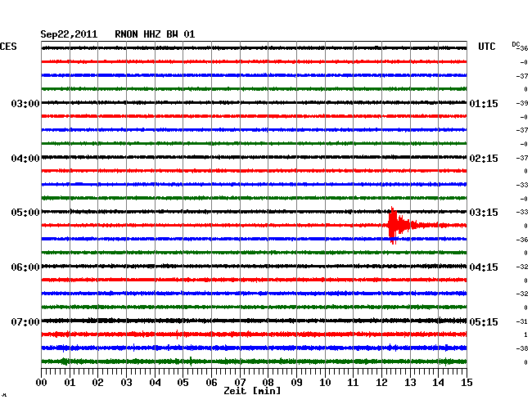
Task: Select the 03:00 local time label
Action: [x=25, y=103]
